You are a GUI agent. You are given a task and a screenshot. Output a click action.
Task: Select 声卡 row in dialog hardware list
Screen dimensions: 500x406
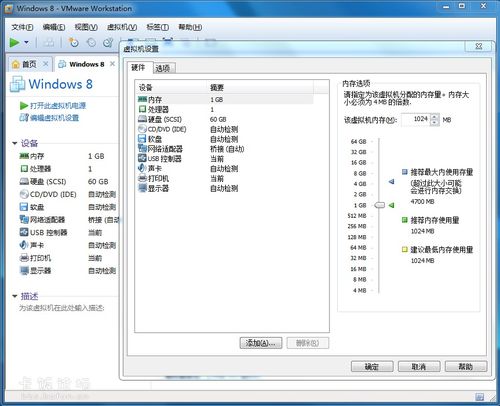[x=225, y=169]
